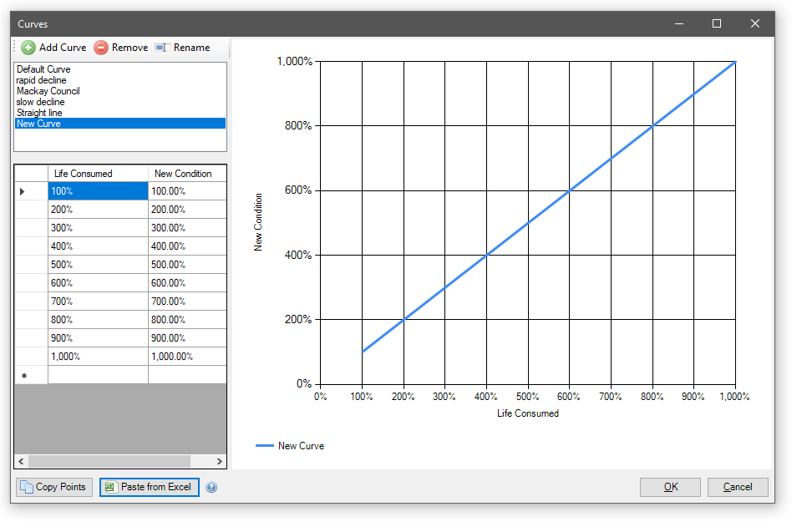Click the red Remove curve icon
Viewport: 797px width, 532px height.
(101, 48)
